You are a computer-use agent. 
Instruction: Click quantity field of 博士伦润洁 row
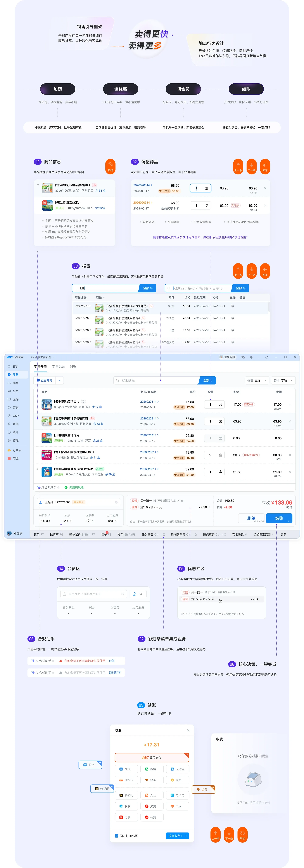[214, 455]
